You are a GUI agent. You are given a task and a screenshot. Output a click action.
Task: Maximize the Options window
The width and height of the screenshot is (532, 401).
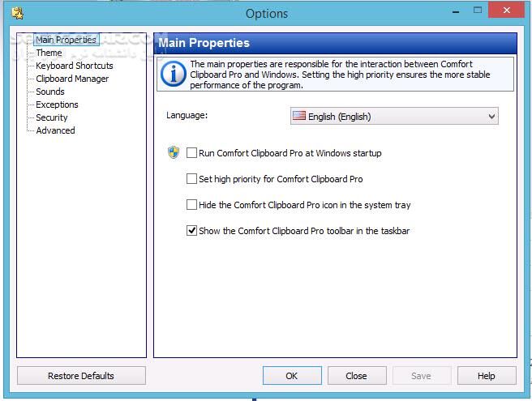pos(478,11)
